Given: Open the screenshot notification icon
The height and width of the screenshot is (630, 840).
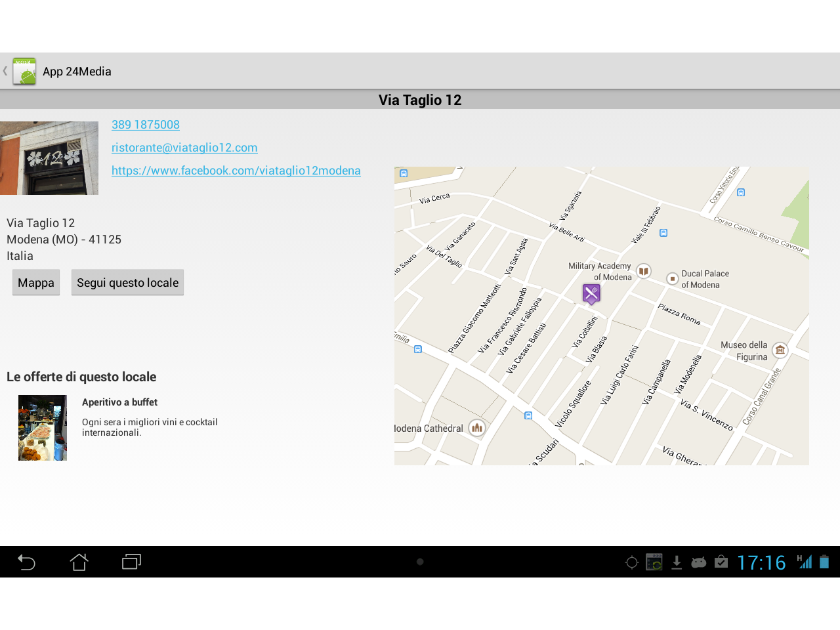Looking at the screenshot, I should coord(654,562).
